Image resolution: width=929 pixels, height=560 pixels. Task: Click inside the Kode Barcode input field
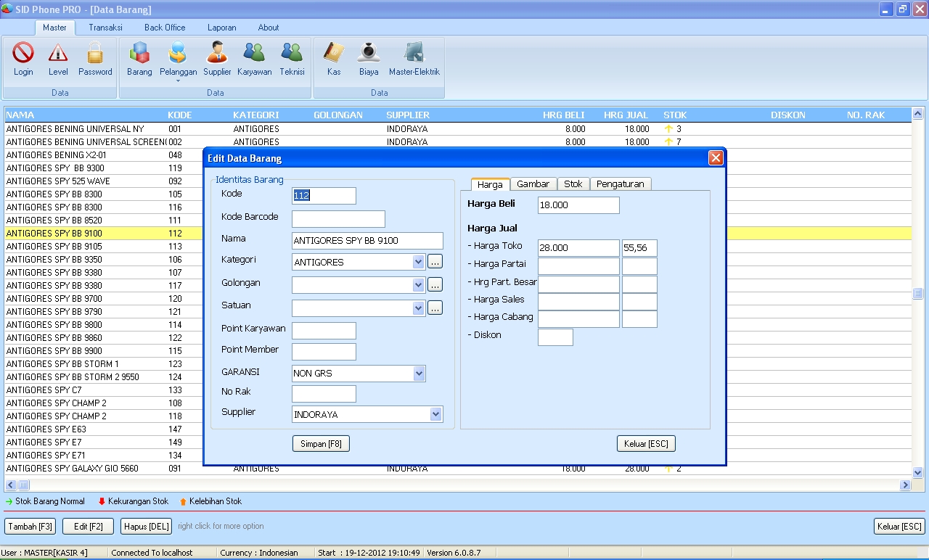tap(337, 218)
